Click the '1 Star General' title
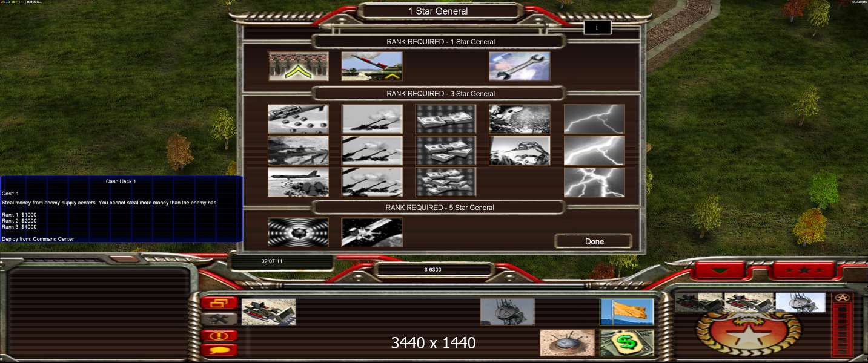Viewport: 868px width, 363px height. click(x=438, y=11)
